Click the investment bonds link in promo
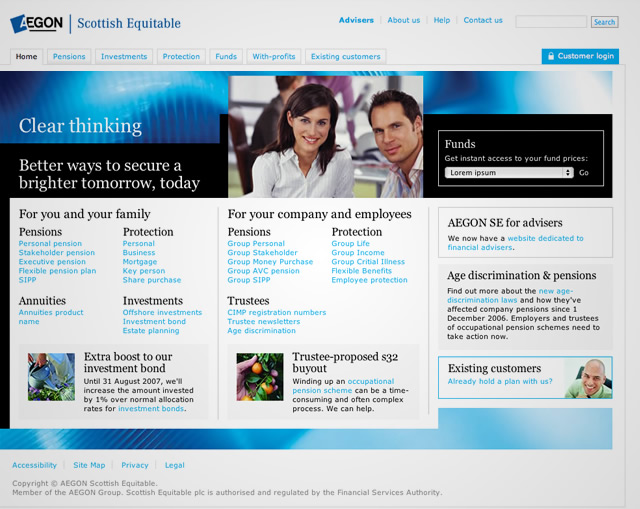The width and height of the screenshot is (640, 509). [x=151, y=409]
